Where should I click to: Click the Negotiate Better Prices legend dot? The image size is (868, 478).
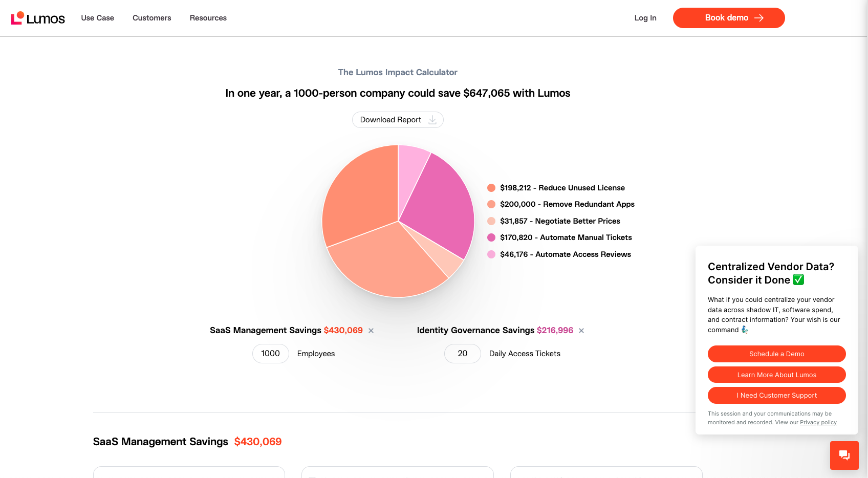pos(491,221)
